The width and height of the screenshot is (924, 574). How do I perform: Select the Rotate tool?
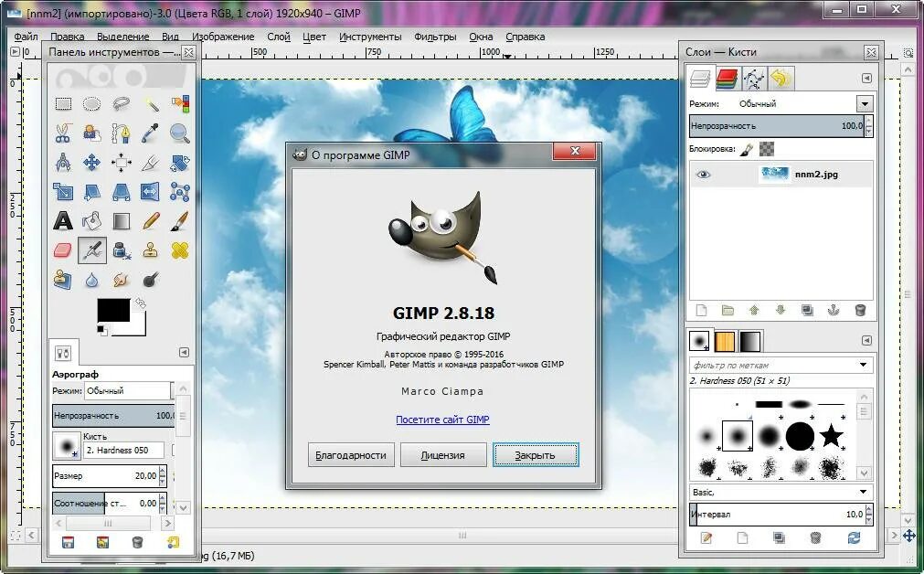(180, 162)
